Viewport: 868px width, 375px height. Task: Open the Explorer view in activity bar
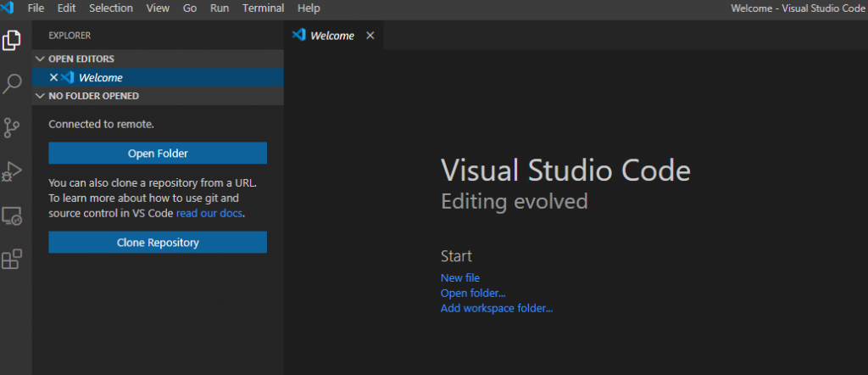[x=12, y=41]
